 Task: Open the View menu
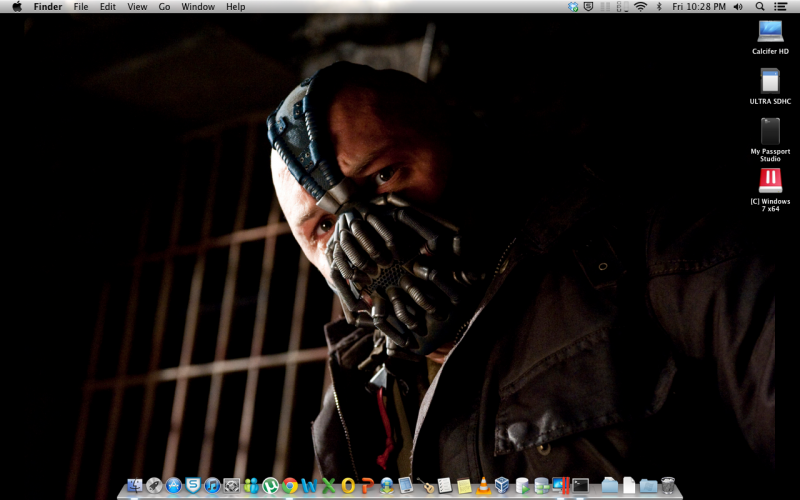(137, 7)
